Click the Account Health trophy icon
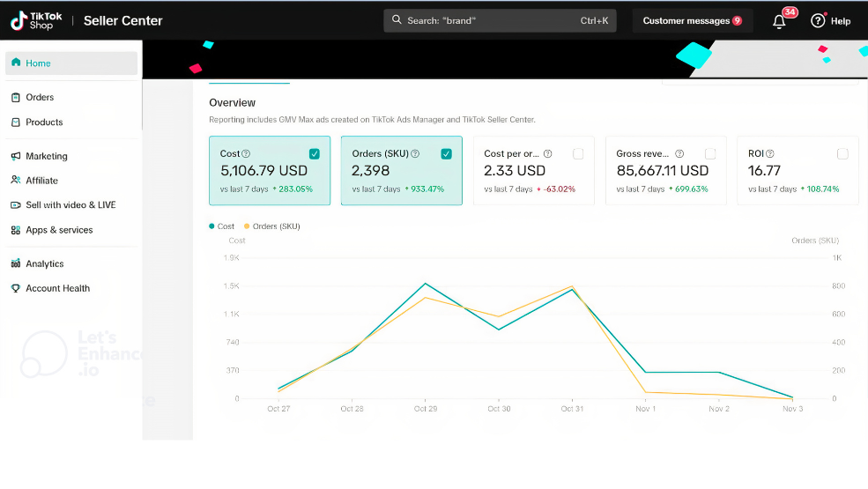This screenshot has height=489, width=868. (x=16, y=289)
